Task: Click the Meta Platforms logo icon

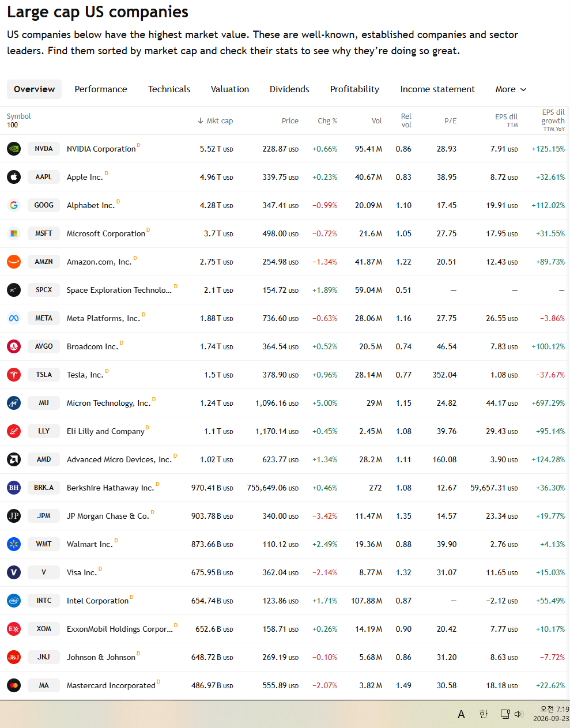Action: pos(14,318)
